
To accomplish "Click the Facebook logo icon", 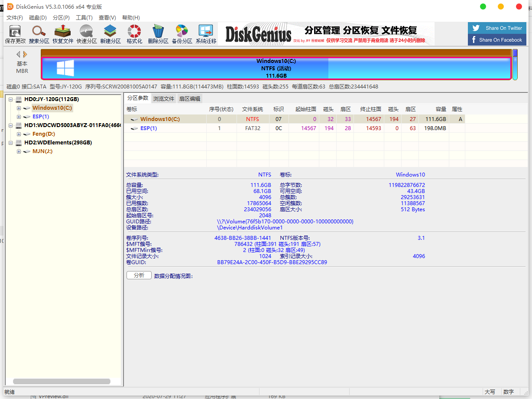I will click(x=474, y=40).
